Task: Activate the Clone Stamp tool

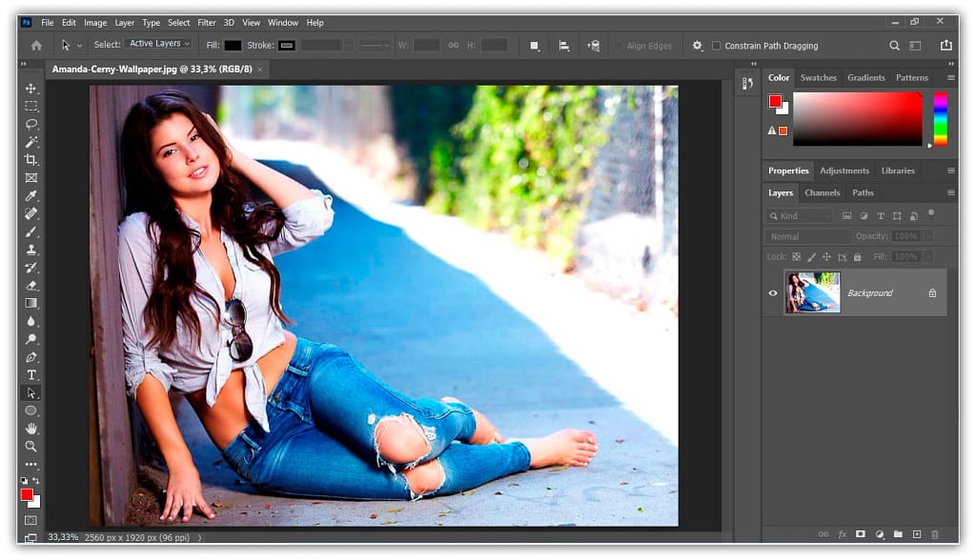Action: tap(31, 250)
